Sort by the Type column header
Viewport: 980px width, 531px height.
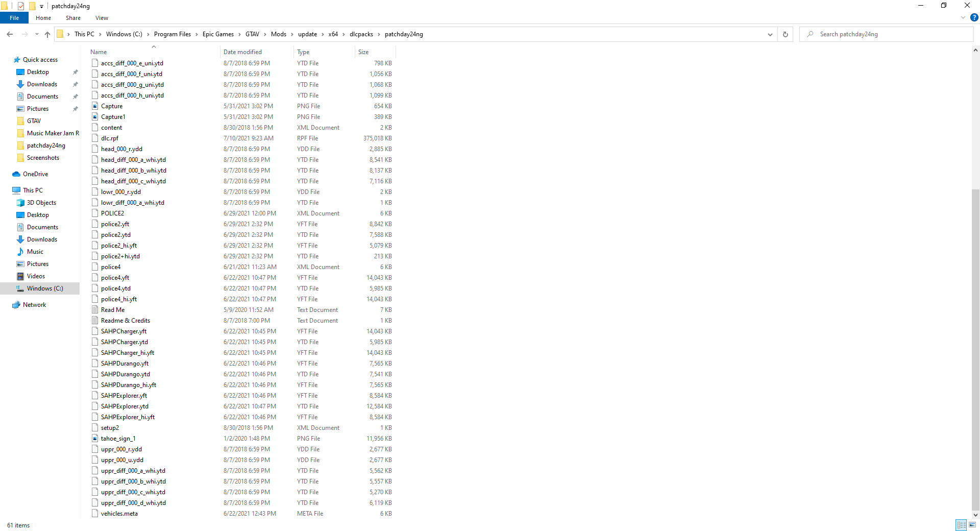[x=324, y=52]
